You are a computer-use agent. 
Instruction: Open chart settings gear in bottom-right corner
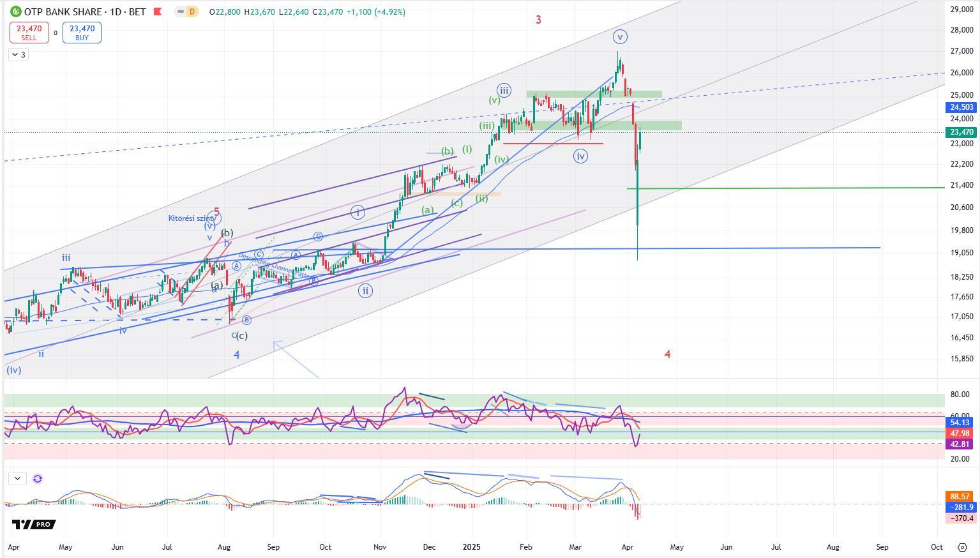[962, 547]
